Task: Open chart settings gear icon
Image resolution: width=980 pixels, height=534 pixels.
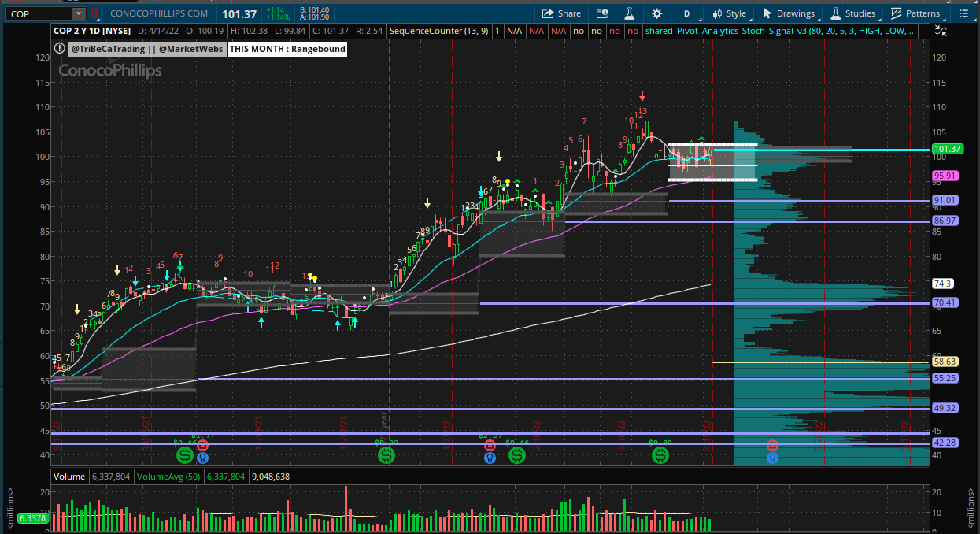Action: 657,13
